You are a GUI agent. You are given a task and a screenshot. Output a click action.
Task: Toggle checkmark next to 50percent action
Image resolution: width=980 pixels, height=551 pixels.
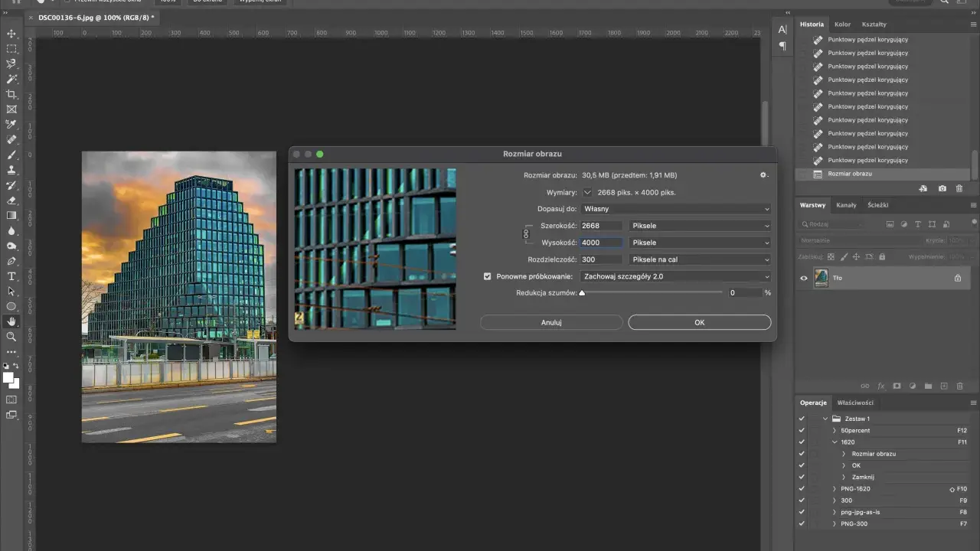tap(802, 430)
